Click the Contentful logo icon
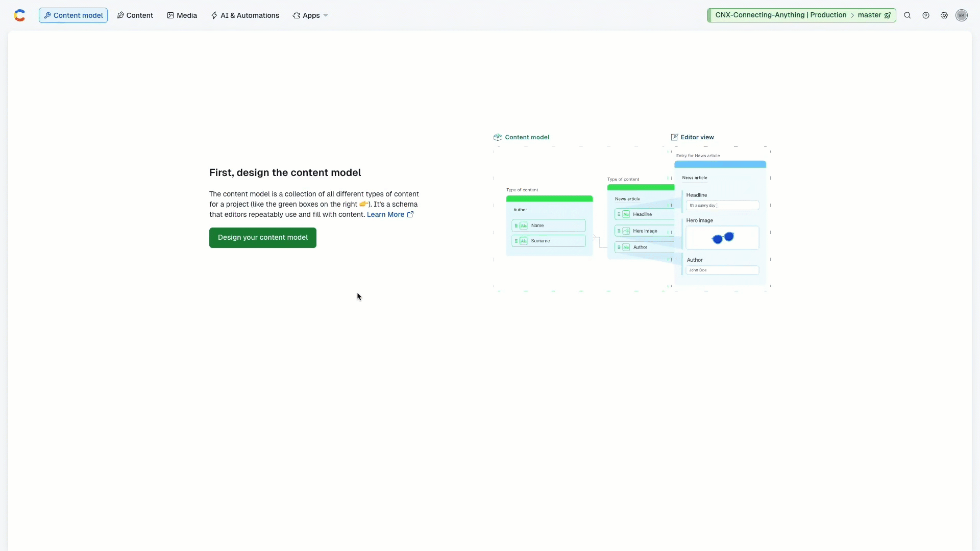The width and height of the screenshot is (980, 551). [19, 15]
